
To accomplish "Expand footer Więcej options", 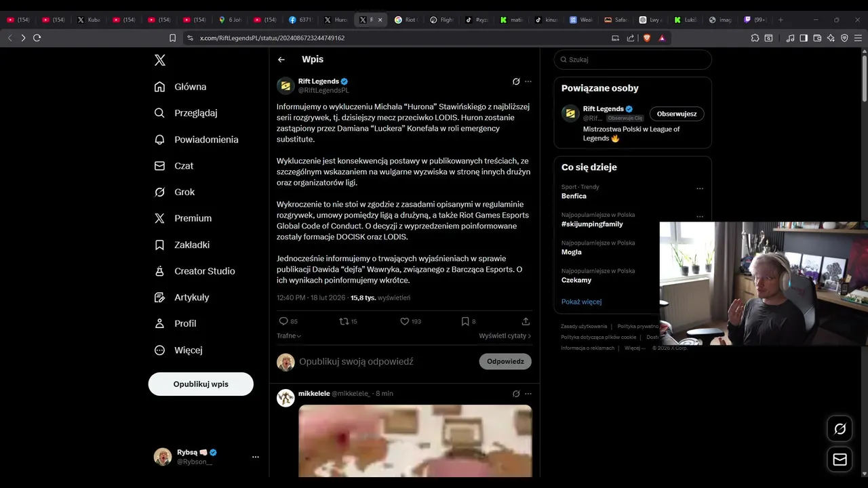I will (x=634, y=348).
